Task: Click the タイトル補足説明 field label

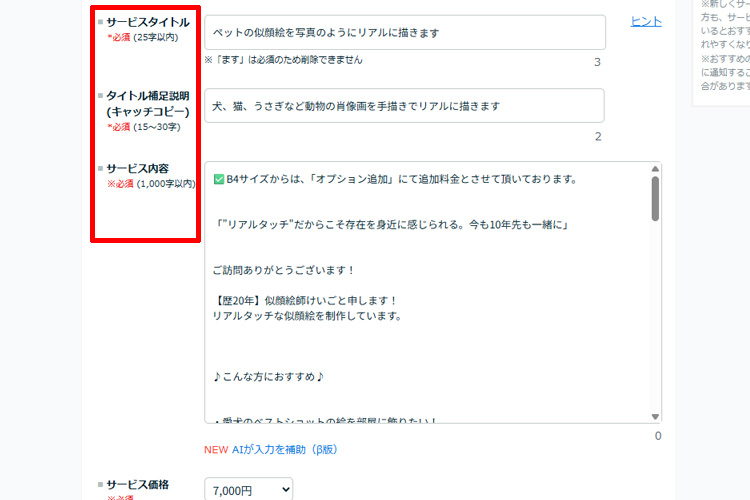Action: (147, 96)
